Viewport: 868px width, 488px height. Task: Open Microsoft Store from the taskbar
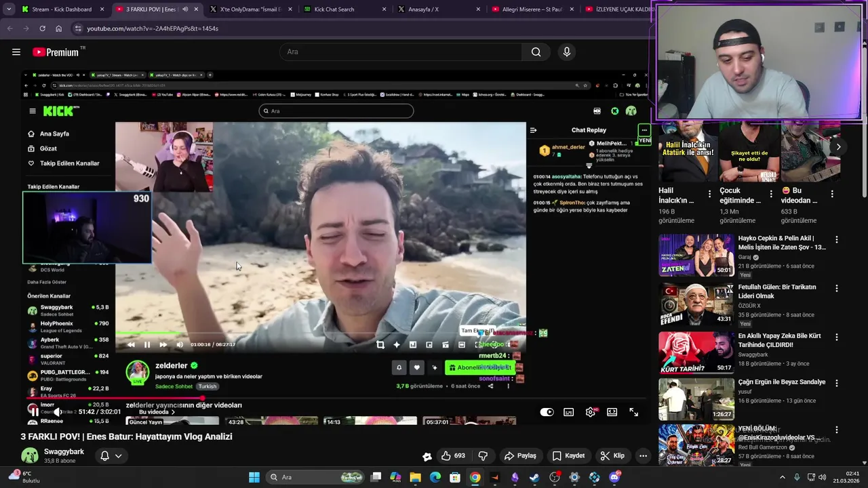coord(455,477)
